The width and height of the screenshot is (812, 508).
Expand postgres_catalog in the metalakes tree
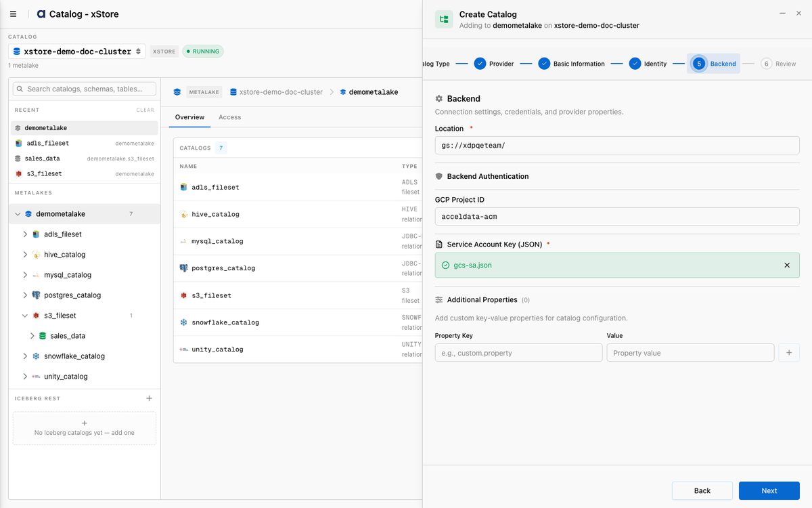pyautogui.click(x=25, y=295)
